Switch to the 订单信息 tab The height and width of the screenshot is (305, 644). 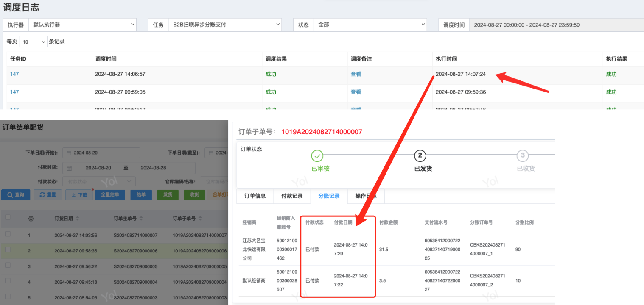255,196
